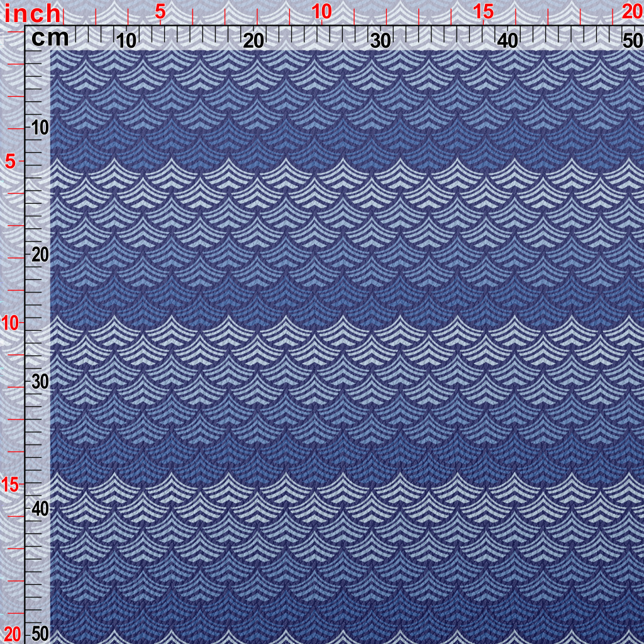Choose the 40 mark on the horizontal cm ruler
644x644 pixels.
[x=508, y=41]
